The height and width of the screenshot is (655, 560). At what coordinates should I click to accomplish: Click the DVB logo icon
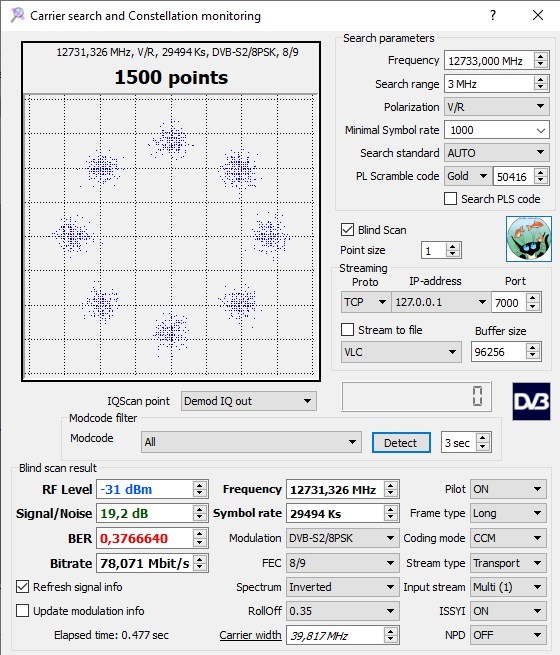click(x=531, y=401)
